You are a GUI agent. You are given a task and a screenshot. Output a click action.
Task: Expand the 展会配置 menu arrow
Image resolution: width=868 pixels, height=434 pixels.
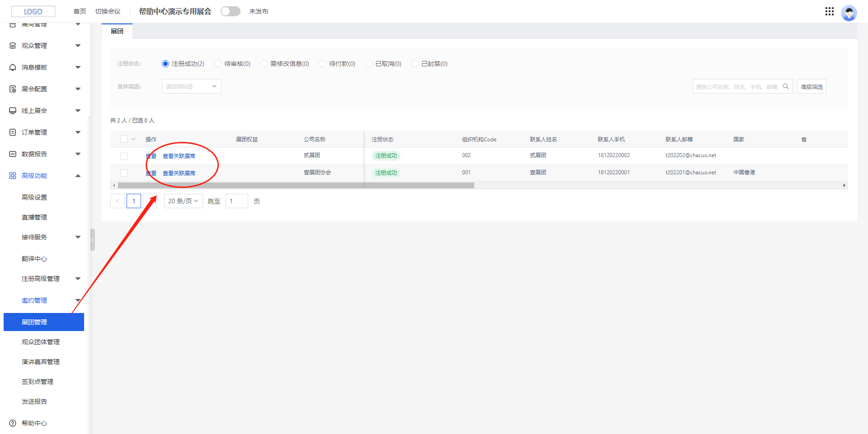click(x=78, y=89)
